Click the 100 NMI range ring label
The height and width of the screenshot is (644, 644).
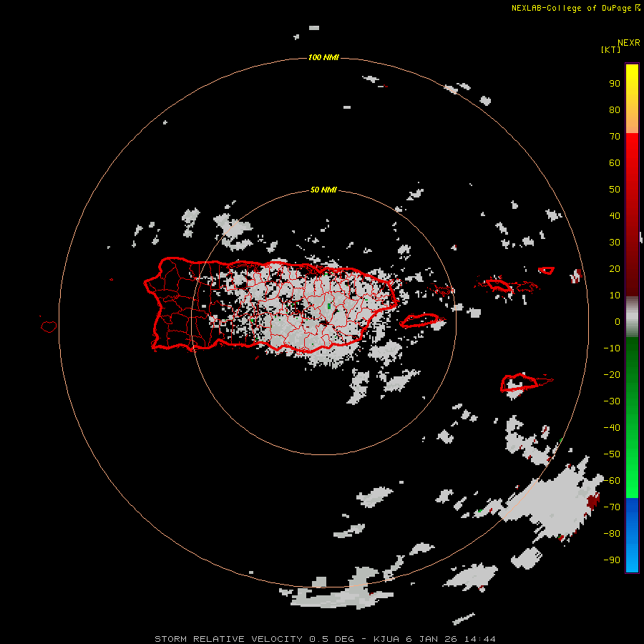[323, 57]
